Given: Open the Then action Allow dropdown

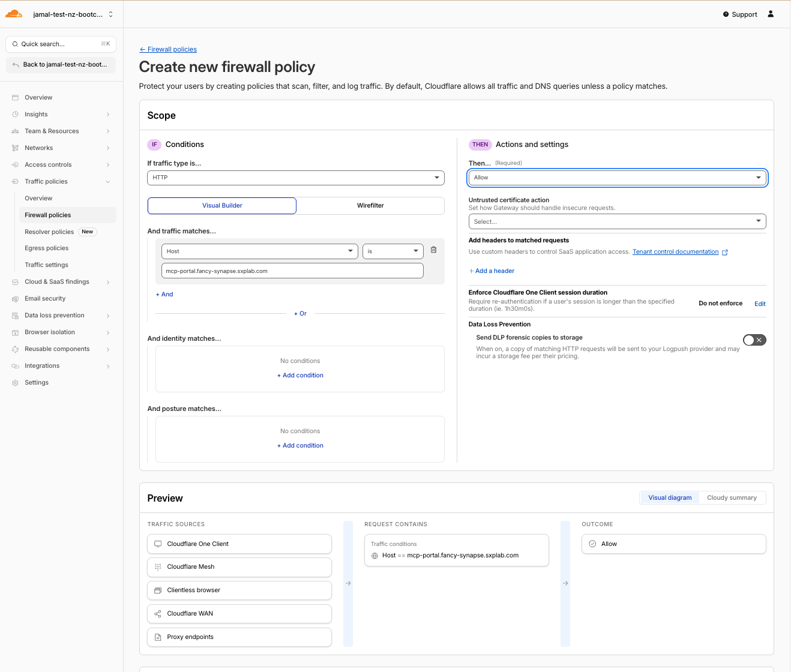Looking at the screenshot, I should pos(617,178).
